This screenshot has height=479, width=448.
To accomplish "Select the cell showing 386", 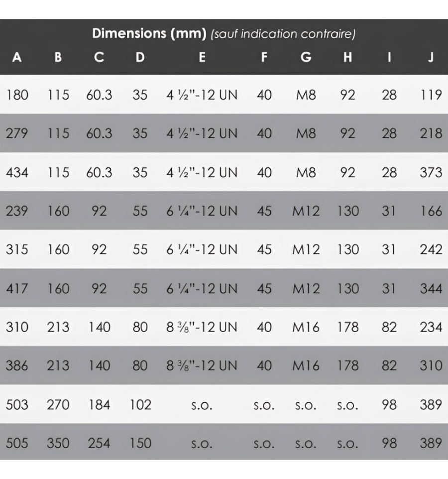I will [x=17, y=366].
